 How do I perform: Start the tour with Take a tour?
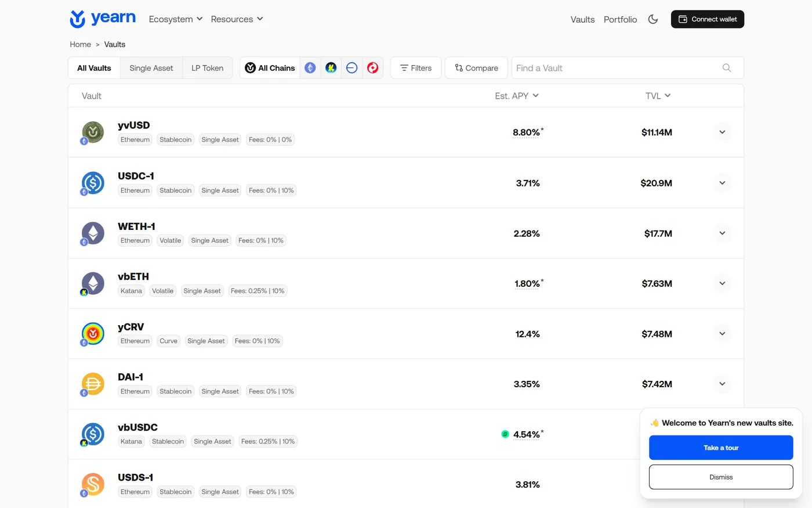coord(721,448)
